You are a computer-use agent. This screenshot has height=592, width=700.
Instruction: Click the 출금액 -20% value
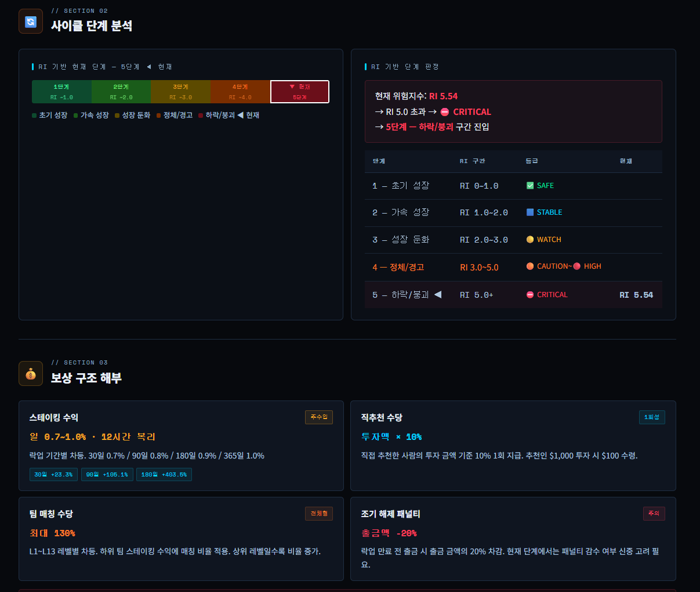[x=389, y=533]
